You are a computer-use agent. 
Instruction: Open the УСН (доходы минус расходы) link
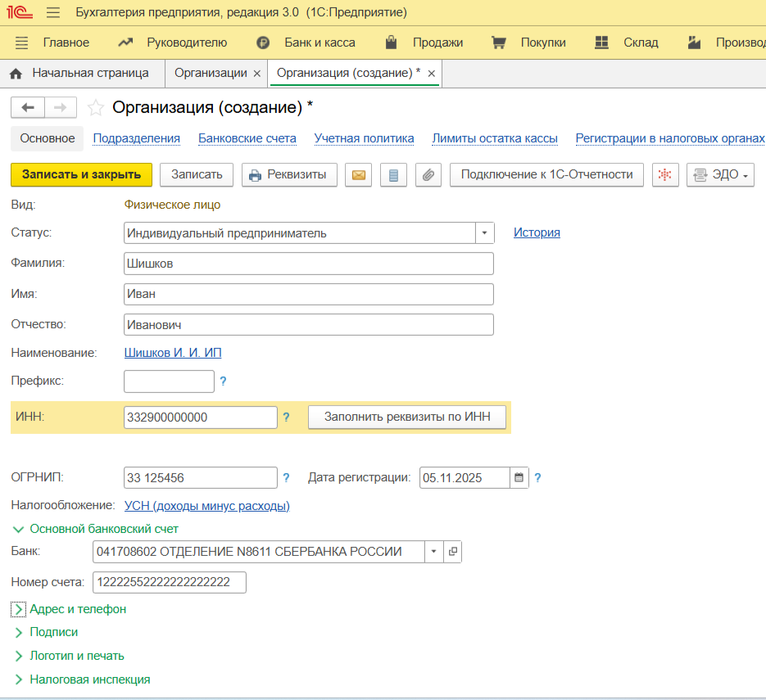[x=206, y=506]
